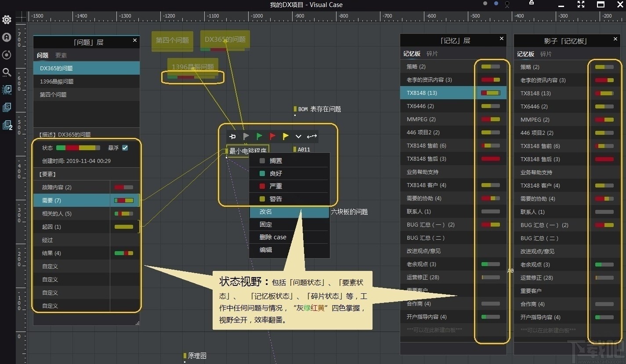Close the 「记忆」层 panel
This screenshot has width=626, height=364.
(x=502, y=39)
